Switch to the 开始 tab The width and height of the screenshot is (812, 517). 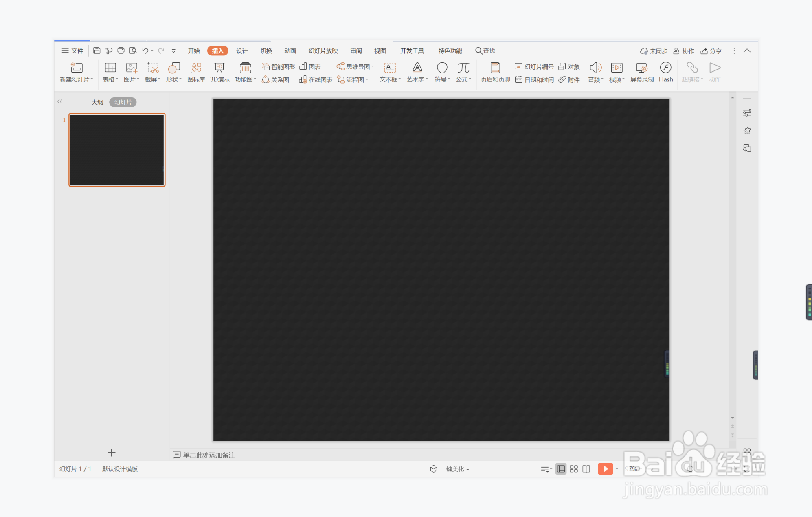(x=194, y=51)
